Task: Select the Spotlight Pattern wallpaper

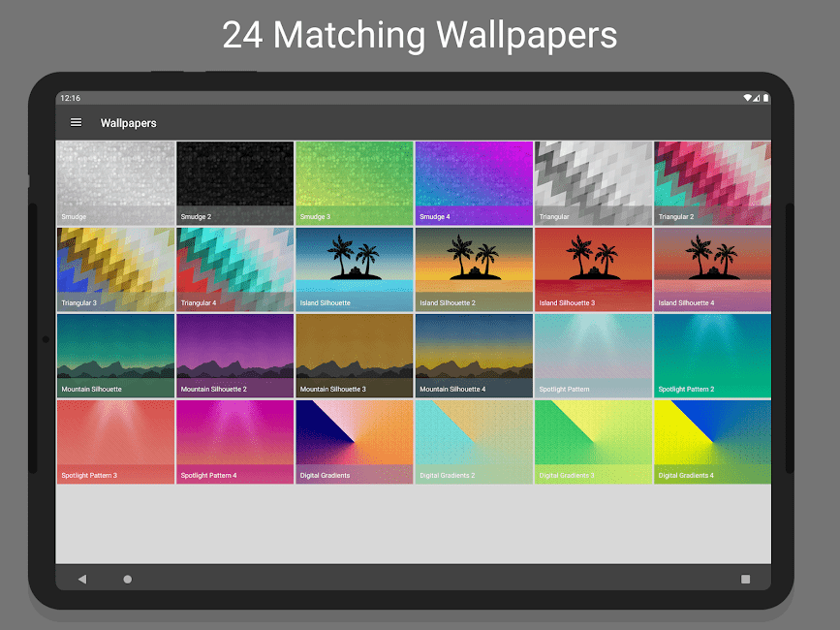Action: [594, 356]
